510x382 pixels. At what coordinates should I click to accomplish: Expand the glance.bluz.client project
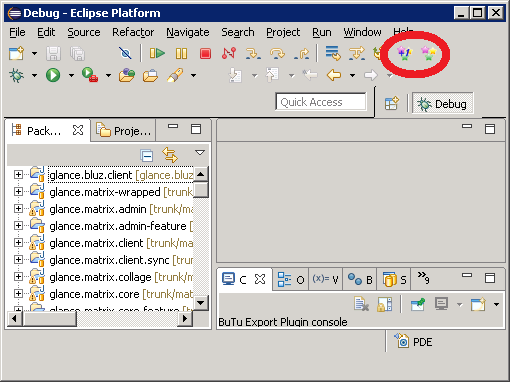[18, 174]
